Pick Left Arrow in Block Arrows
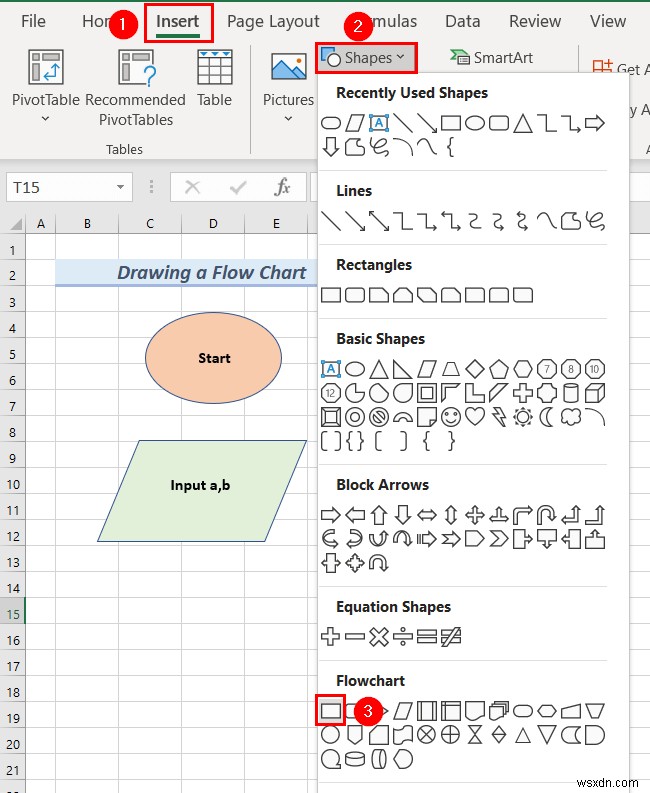 point(355,515)
